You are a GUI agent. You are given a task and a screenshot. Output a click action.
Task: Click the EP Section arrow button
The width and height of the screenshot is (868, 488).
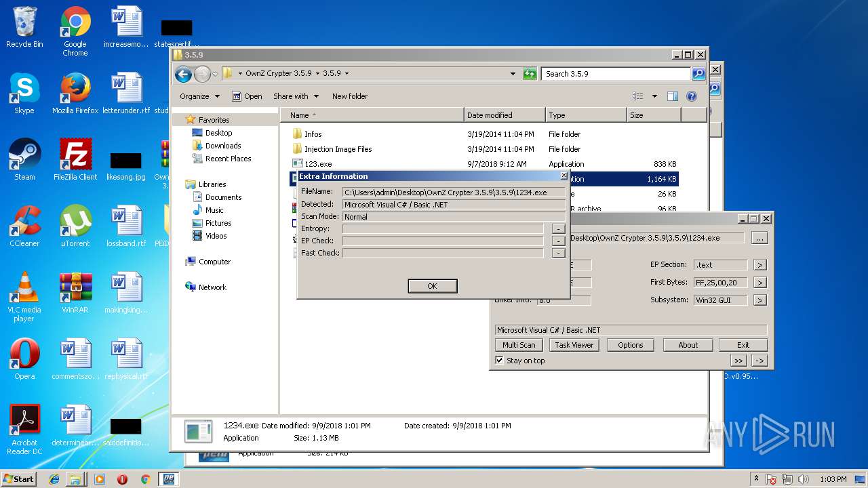pyautogui.click(x=759, y=265)
